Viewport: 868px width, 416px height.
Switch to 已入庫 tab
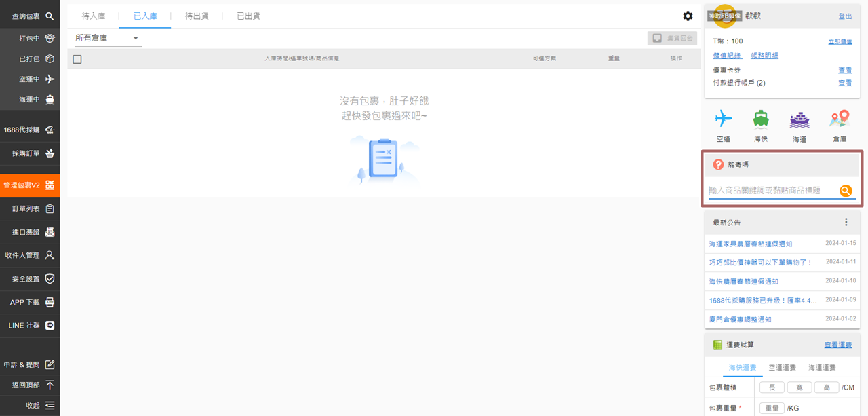[145, 16]
